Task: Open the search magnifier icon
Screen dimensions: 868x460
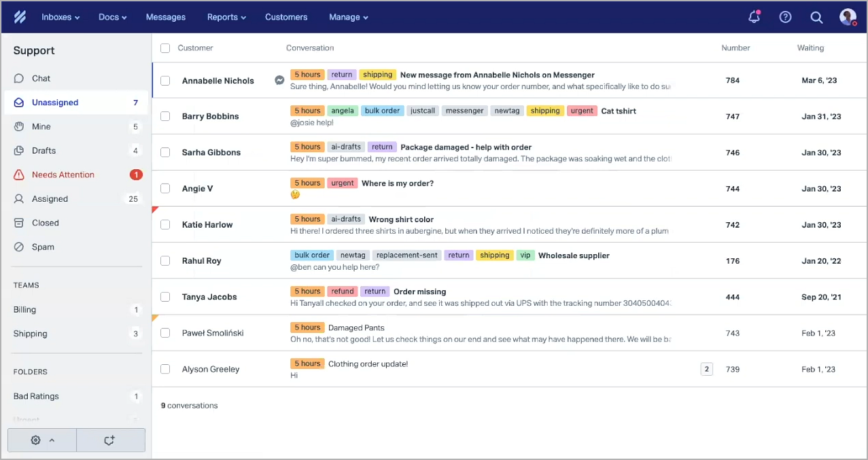Action: (816, 17)
